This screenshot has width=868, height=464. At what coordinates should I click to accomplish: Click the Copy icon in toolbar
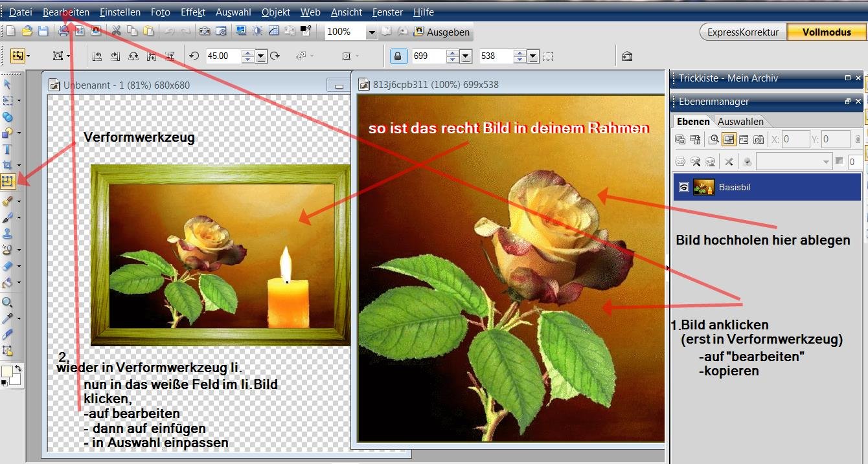132,31
